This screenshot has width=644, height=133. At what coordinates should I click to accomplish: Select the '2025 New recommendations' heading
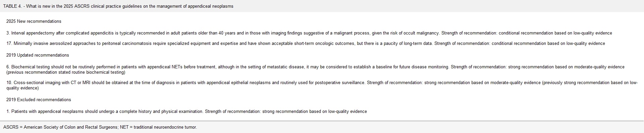pyautogui.click(x=34, y=21)
